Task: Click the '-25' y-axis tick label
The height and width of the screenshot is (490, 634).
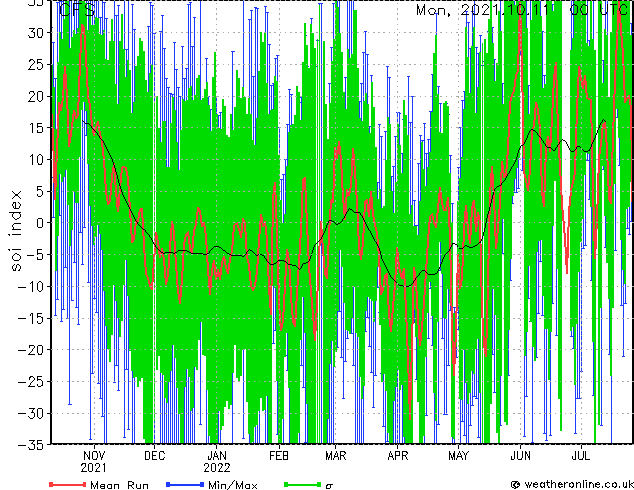Action: tap(31, 382)
